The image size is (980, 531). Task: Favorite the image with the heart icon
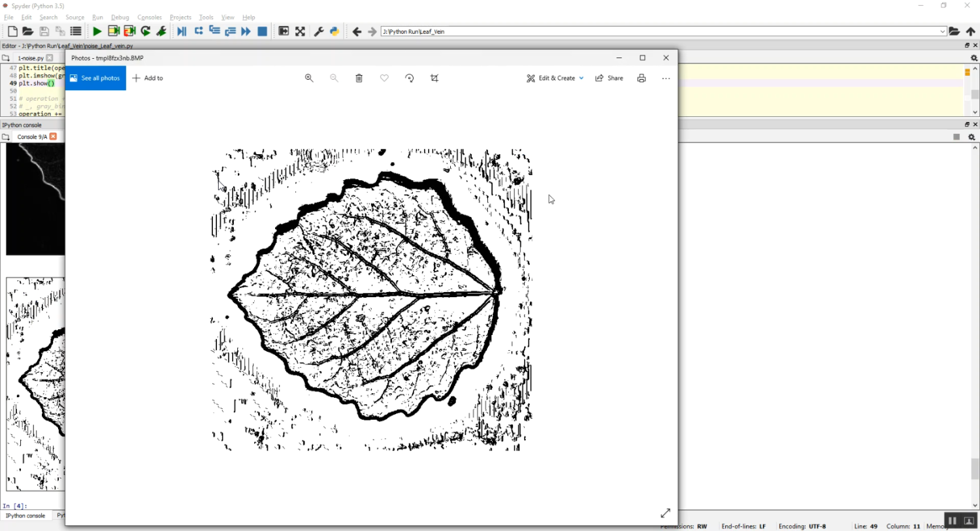[384, 78]
